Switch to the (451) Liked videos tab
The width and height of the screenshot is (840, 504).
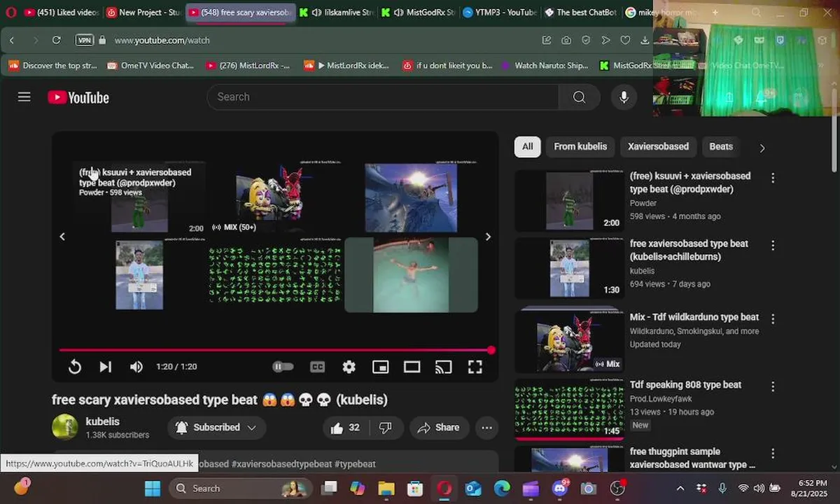pos(61,13)
